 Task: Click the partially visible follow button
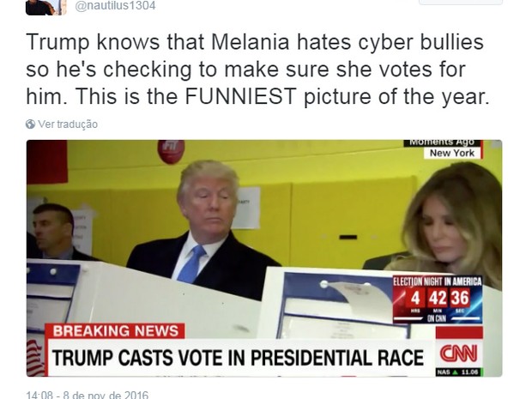pos(461,2)
